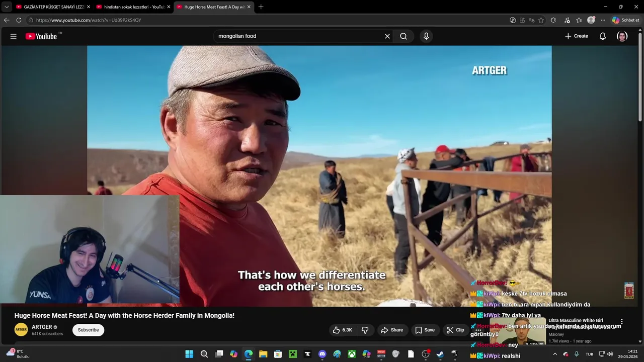Image resolution: width=644 pixels, height=362 pixels.
Task: Close the hindistan sokak lezzetleri tab
Action: [169, 7]
